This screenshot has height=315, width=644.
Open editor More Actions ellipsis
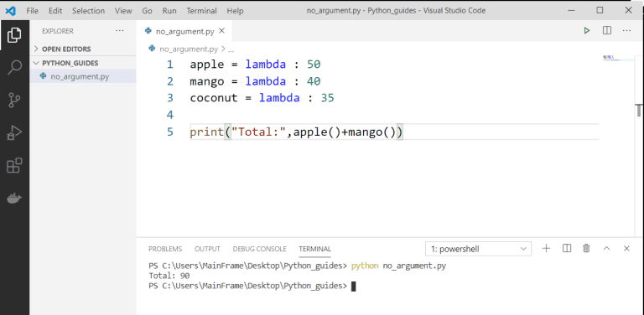(x=626, y=31)
